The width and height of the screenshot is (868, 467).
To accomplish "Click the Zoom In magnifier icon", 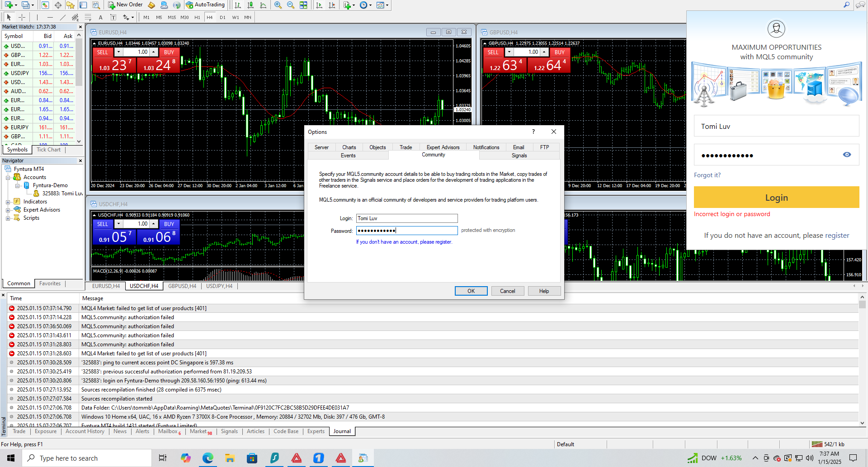I will (x=278, y=5).
